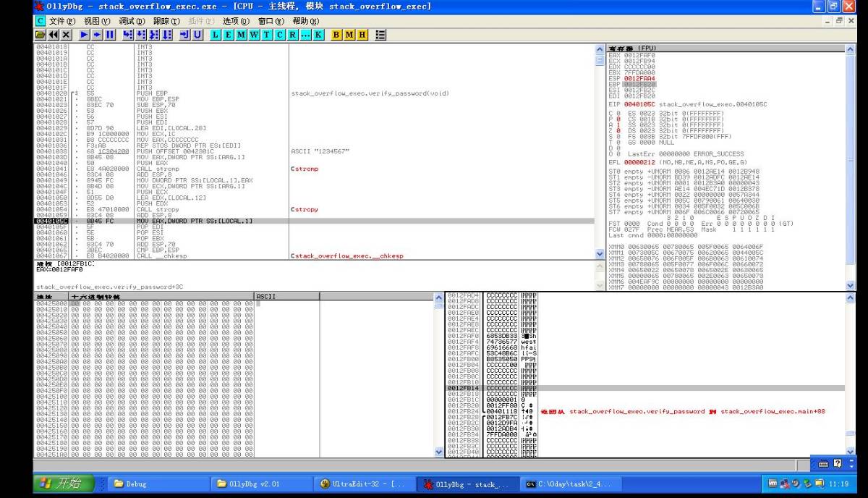Click the Trace into toolbar icon
Viewport: 868px width, 498px height.
click(154, 35)
